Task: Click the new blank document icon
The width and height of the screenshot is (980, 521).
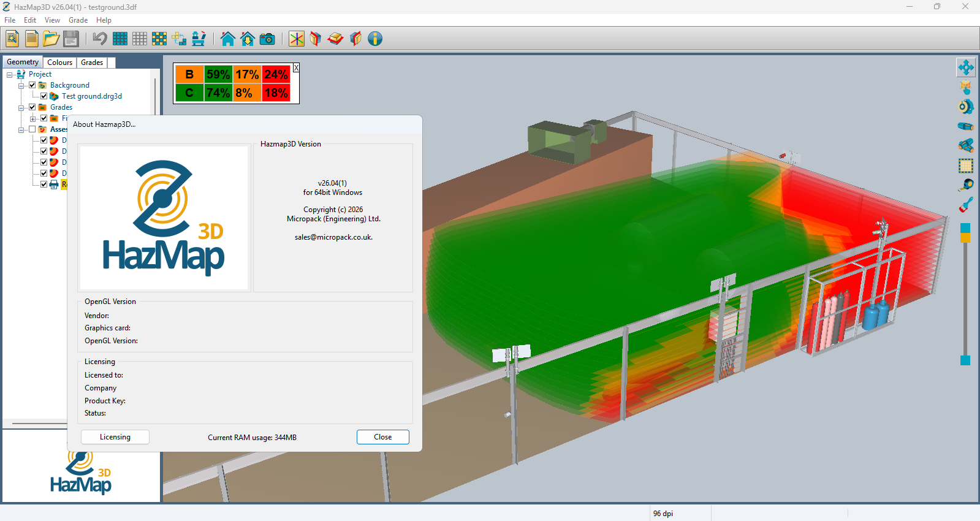Action: 32,39
